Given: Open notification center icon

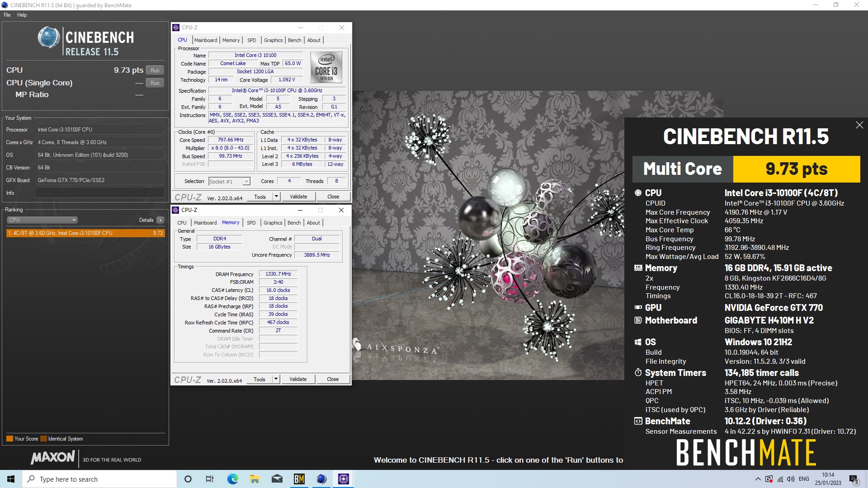Looking at the screenshot, I should 853,479.
